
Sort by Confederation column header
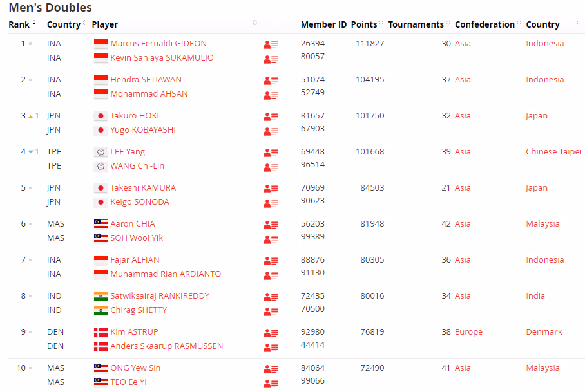484,24
